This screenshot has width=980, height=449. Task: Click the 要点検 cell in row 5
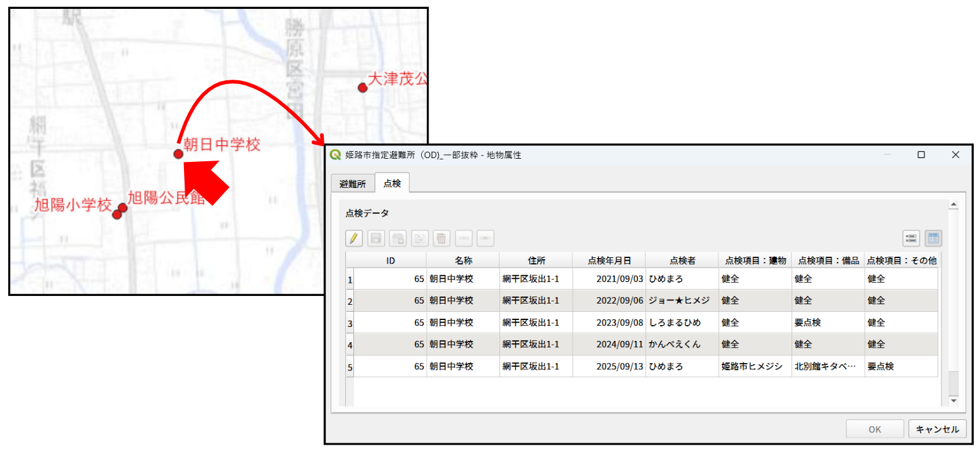tap(900, 367)
